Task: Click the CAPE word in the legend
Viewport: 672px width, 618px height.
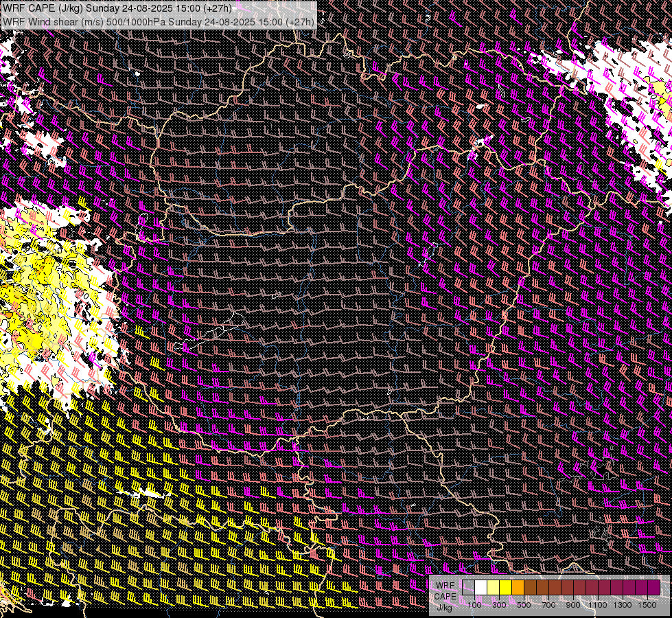Action: pyautogui.click(x=445, y=597)
